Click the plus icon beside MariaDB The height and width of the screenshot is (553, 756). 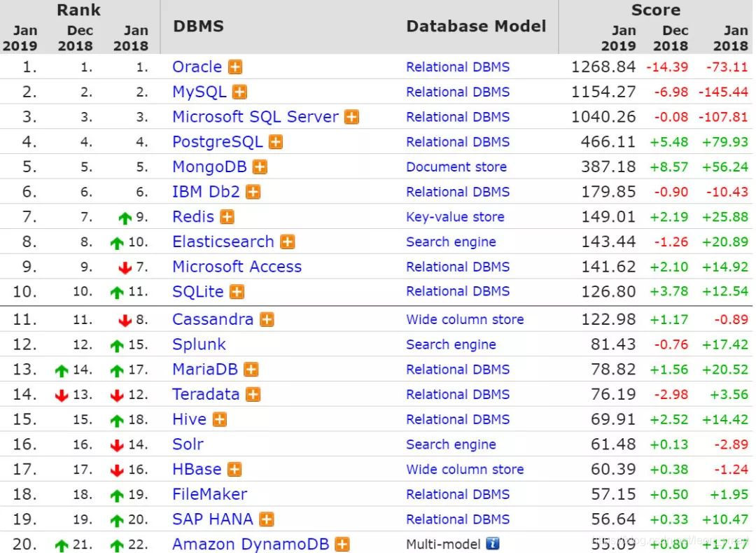[251, 370]
